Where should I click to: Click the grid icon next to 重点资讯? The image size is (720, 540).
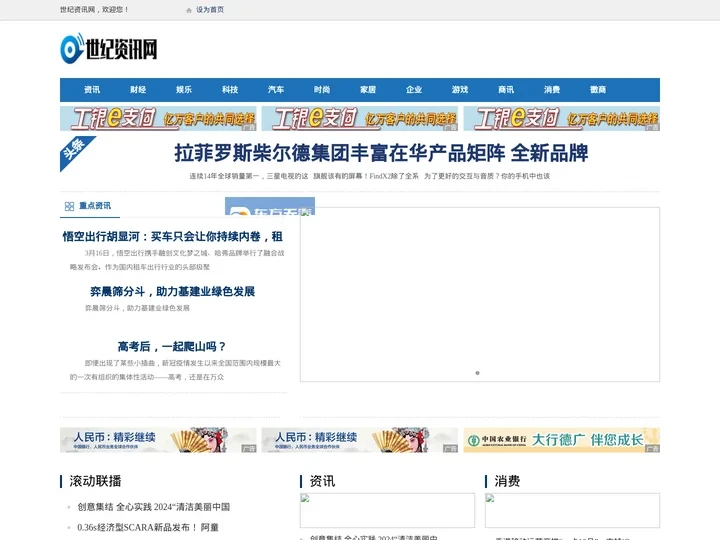point(69,206)
